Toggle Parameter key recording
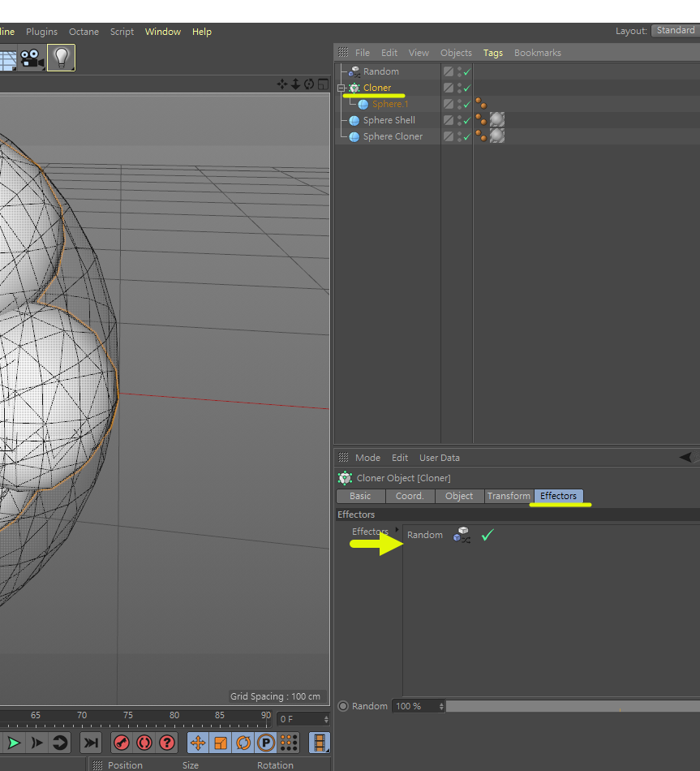Image resolution: width=700 pixels, height=771 pixels. (266, 743)
